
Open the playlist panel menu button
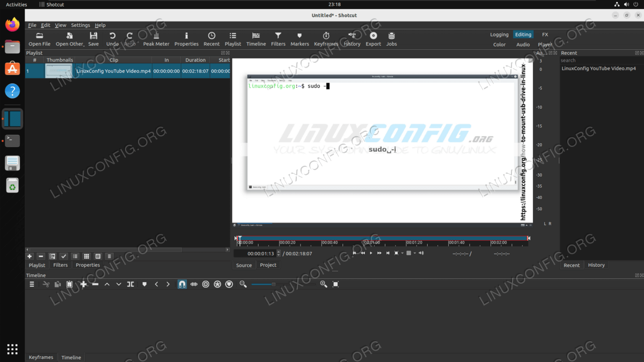coord(109,256)
